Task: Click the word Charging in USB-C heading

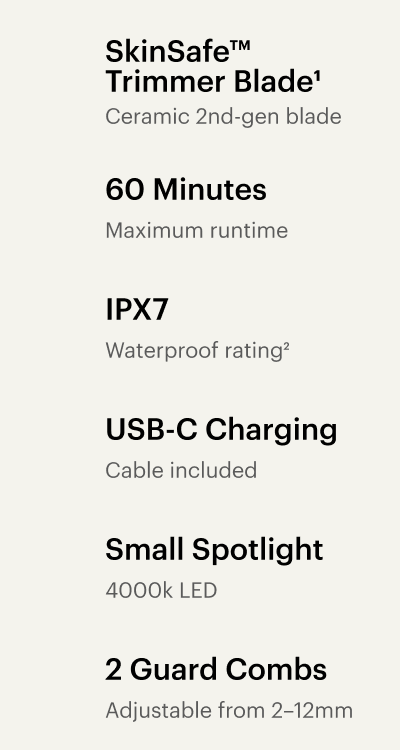Action: pyautogui.click(x=271, y=430)
